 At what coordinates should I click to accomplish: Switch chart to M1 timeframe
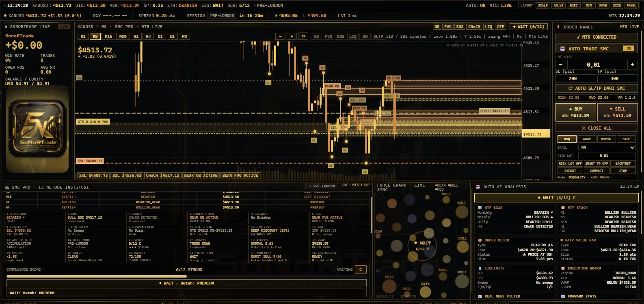click(83, 36)
